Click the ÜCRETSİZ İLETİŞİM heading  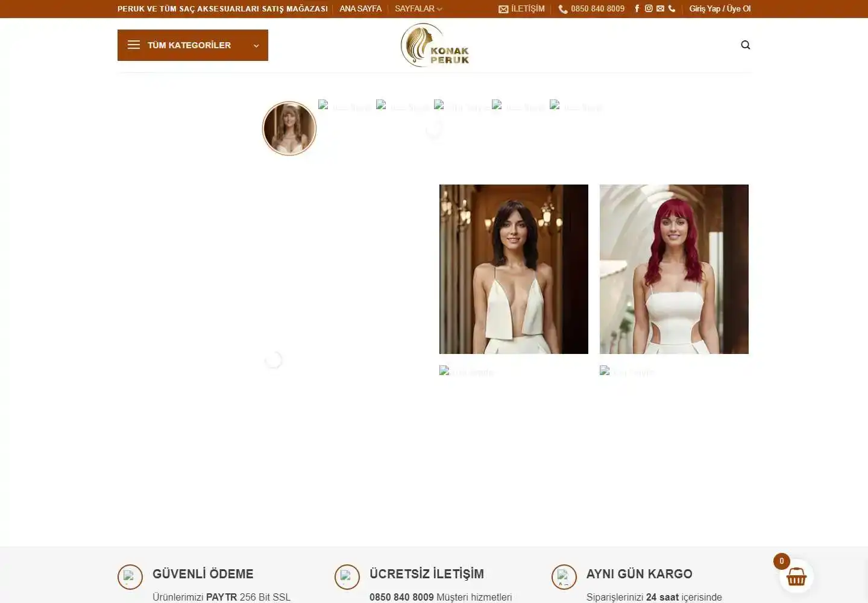(427, 573)
